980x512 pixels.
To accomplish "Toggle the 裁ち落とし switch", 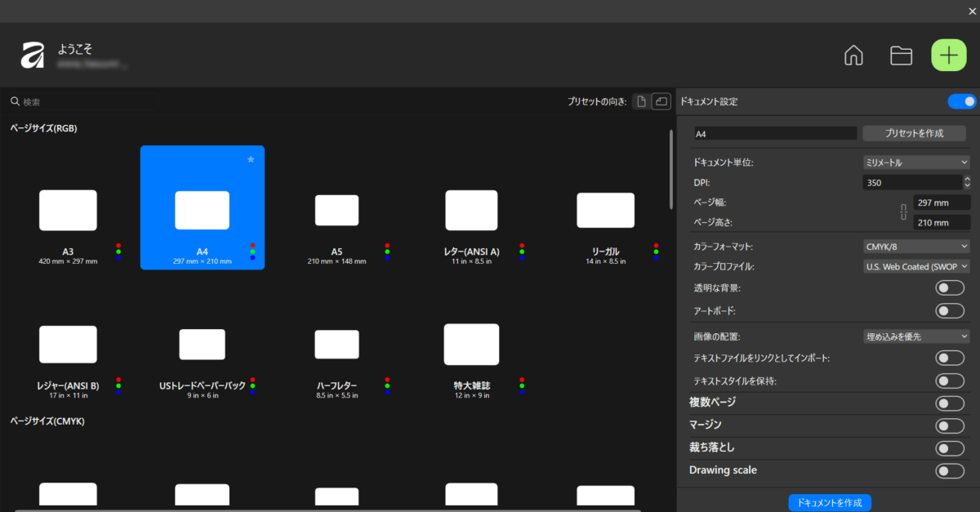I will click(x=950, y=447).
